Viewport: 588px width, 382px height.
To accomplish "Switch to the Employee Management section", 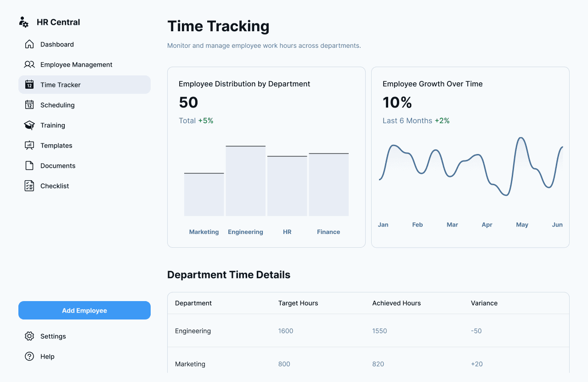I will (x=76, y=64).
